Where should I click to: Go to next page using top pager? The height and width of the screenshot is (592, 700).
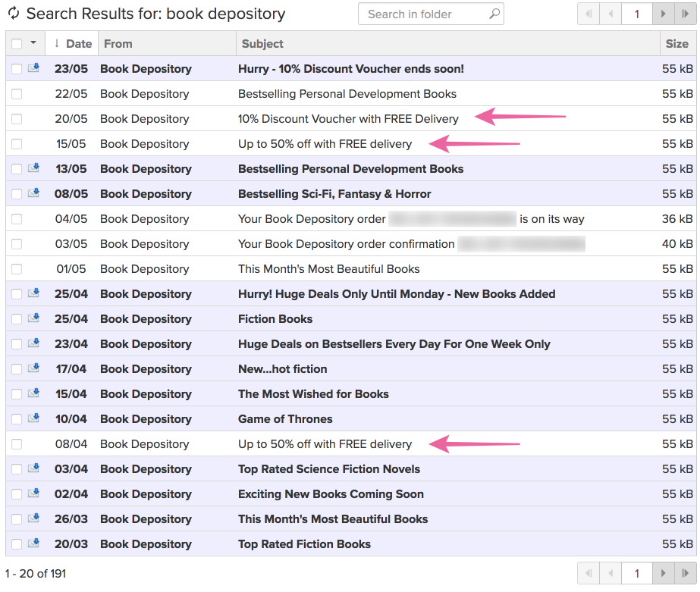coord(664,14)
